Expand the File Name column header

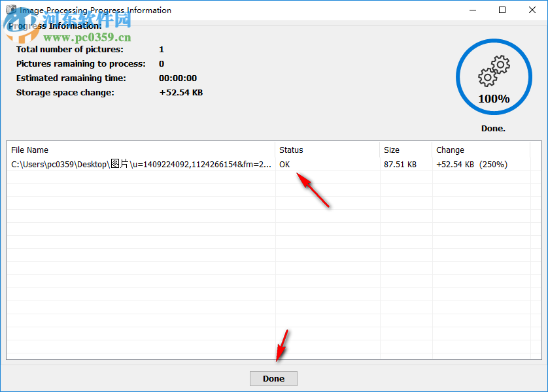29,150
